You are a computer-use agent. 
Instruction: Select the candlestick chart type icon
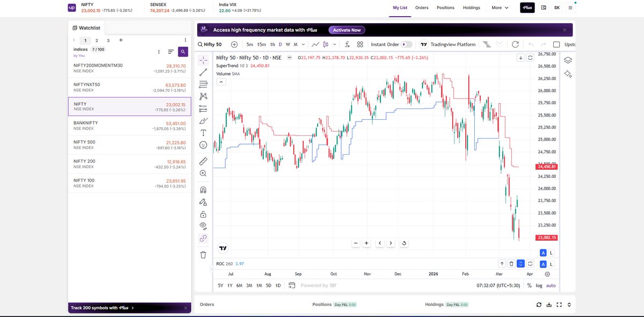(x=325, y=45)
